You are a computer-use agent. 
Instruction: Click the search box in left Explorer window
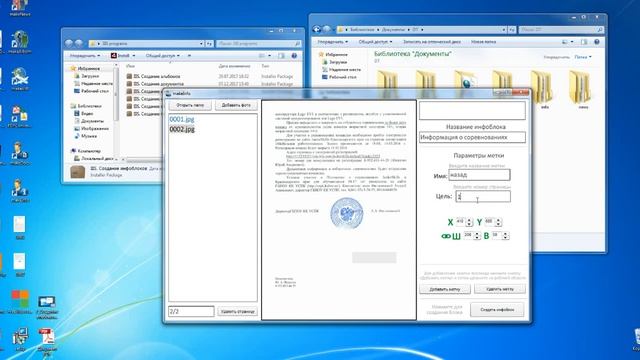(259, 44)
